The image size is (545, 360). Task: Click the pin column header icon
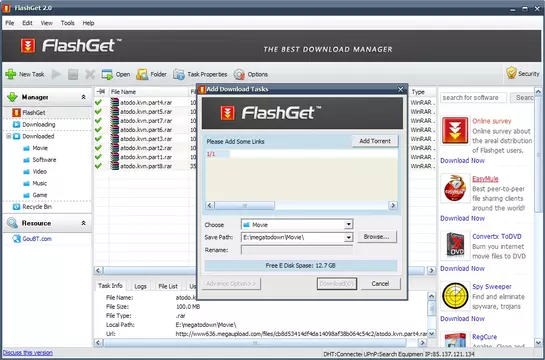click(x=101, y=92)
